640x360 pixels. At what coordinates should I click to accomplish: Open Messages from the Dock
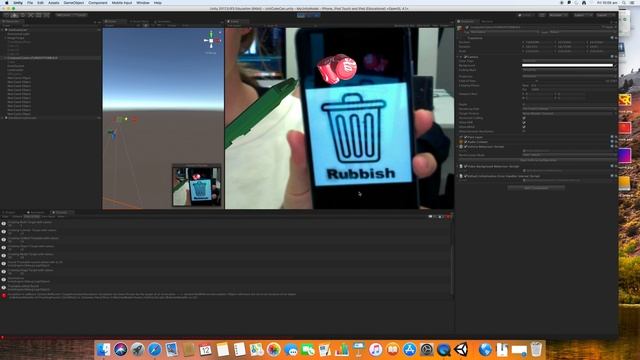[x=291, y=350]
